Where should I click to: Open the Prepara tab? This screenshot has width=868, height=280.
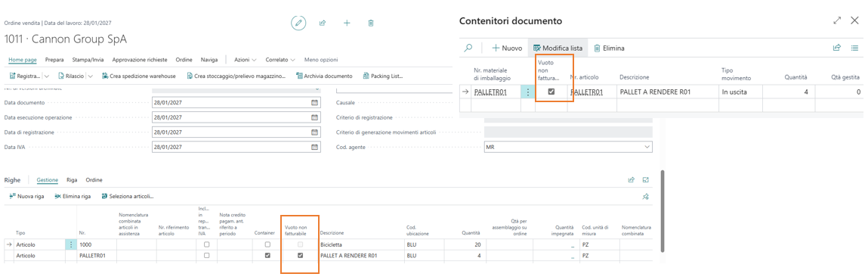[54, 60]
